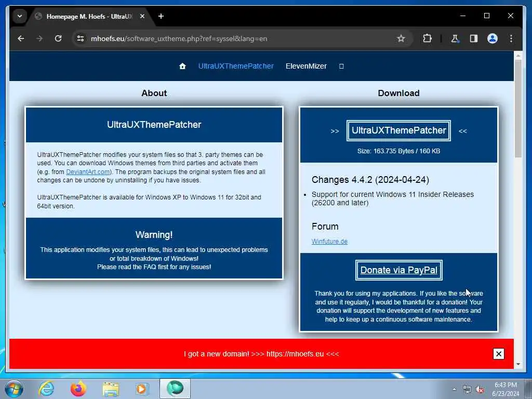
Task: Click the Warning! heading
Action: point(154,235)
